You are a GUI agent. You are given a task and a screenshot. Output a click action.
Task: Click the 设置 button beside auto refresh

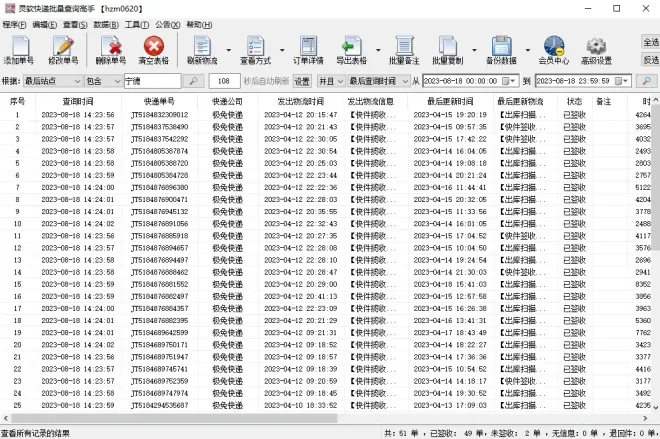301,81
